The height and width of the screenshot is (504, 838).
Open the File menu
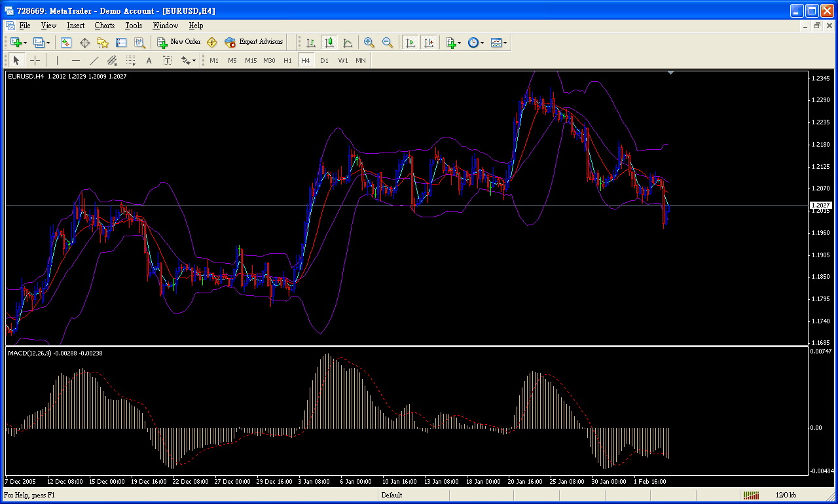(25, 26)
